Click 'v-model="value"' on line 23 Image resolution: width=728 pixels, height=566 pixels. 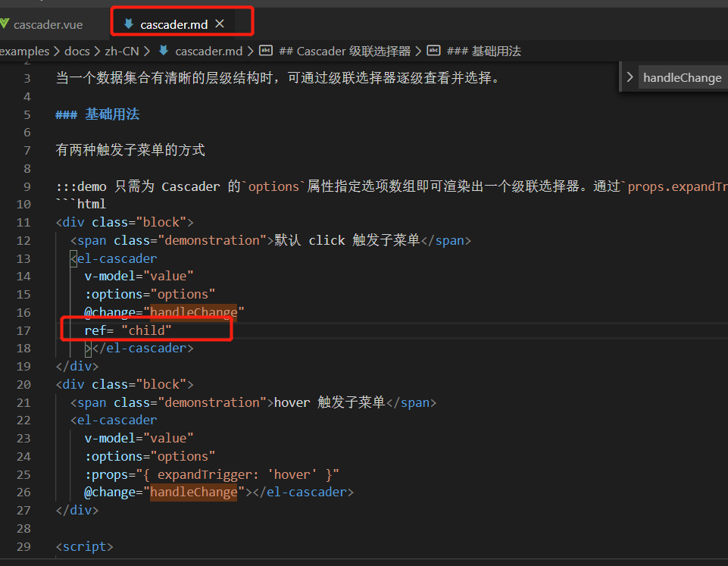click(x=139, y=438)
